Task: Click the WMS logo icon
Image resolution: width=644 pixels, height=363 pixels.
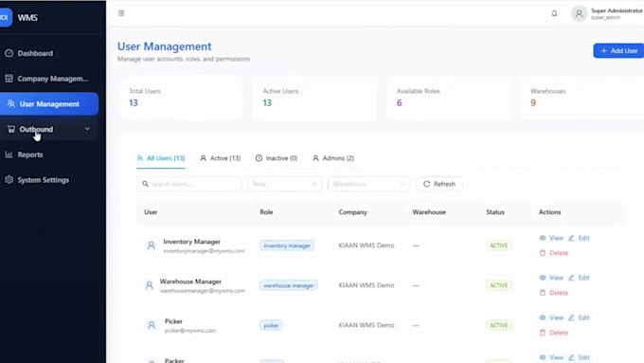Action: (6, 18)
